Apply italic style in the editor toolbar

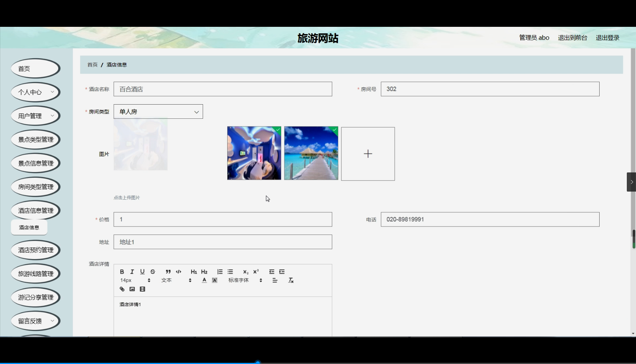(132, 272)
